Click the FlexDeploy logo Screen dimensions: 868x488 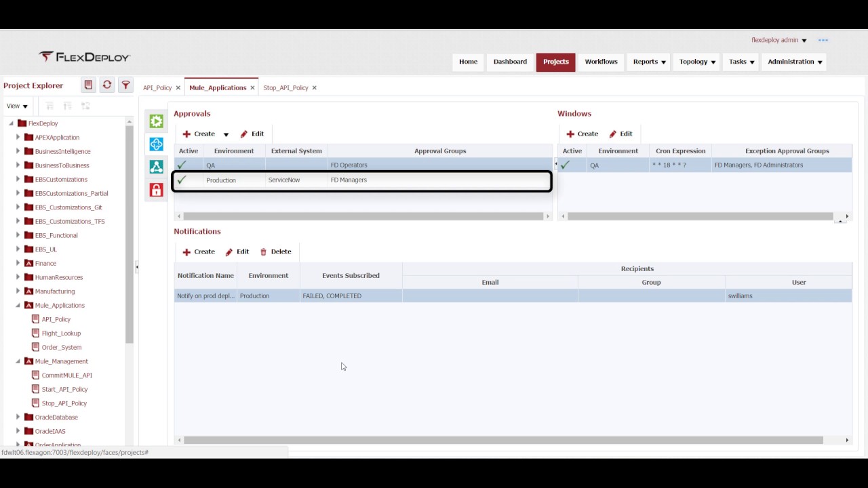click(84, 57)
